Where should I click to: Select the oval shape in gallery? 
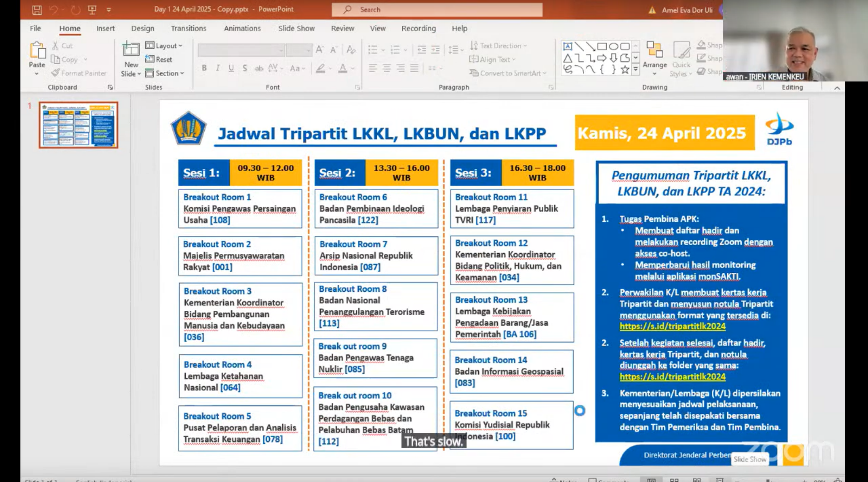point(613,46)
